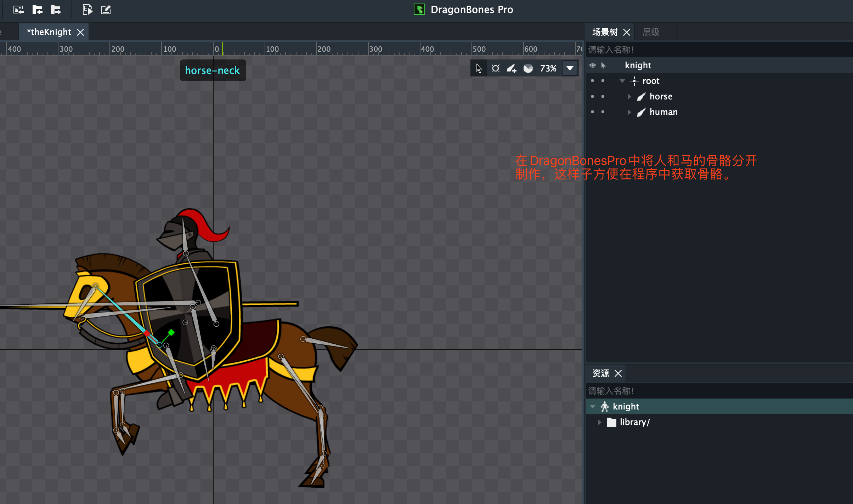Viewport: 853px width, 504px height.
Task: Click the edit pencil toolbar icon
Action: coord(106,10)
